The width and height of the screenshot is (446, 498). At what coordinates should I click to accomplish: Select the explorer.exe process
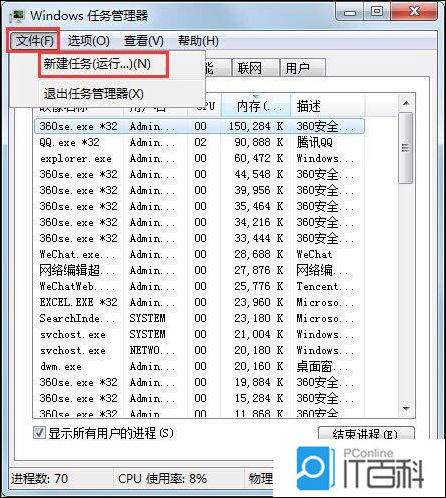point(199,158)
